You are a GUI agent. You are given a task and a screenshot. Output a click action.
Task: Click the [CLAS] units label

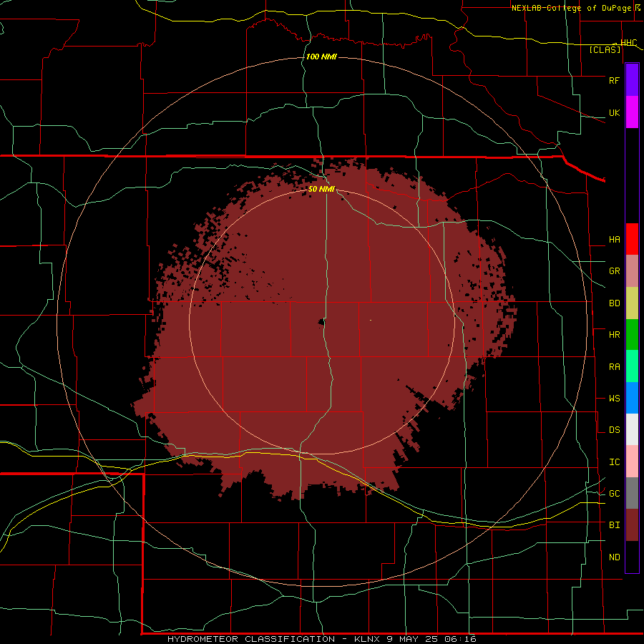(605, 50)
